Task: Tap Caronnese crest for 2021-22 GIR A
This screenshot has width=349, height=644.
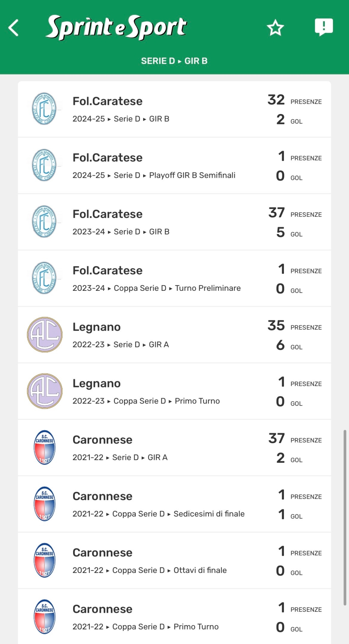Action: [x=45, y=447]
